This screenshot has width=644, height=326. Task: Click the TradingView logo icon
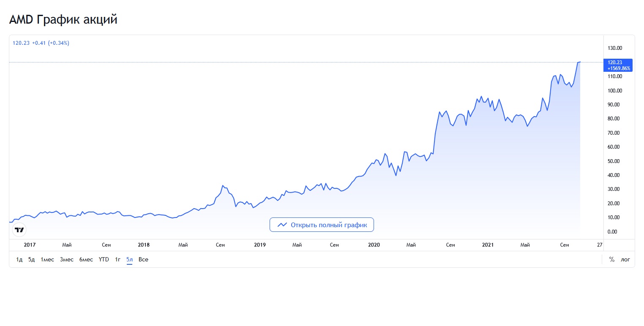(x=19, y=230)
